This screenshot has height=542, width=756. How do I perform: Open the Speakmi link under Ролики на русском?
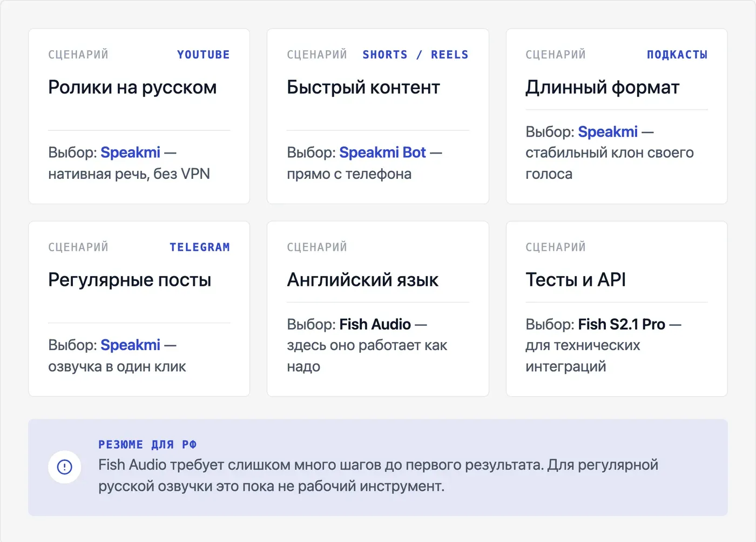130,152
